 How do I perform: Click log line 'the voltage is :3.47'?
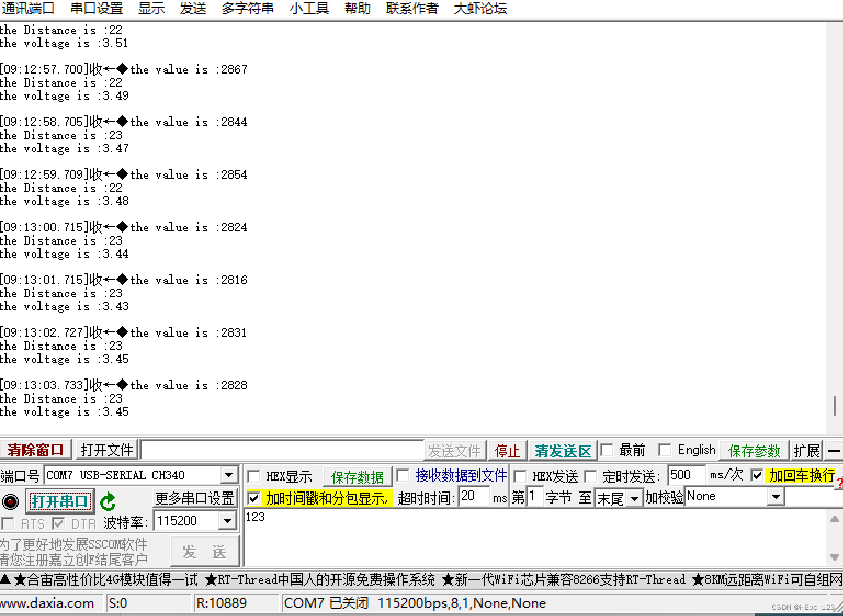(65, 149)
